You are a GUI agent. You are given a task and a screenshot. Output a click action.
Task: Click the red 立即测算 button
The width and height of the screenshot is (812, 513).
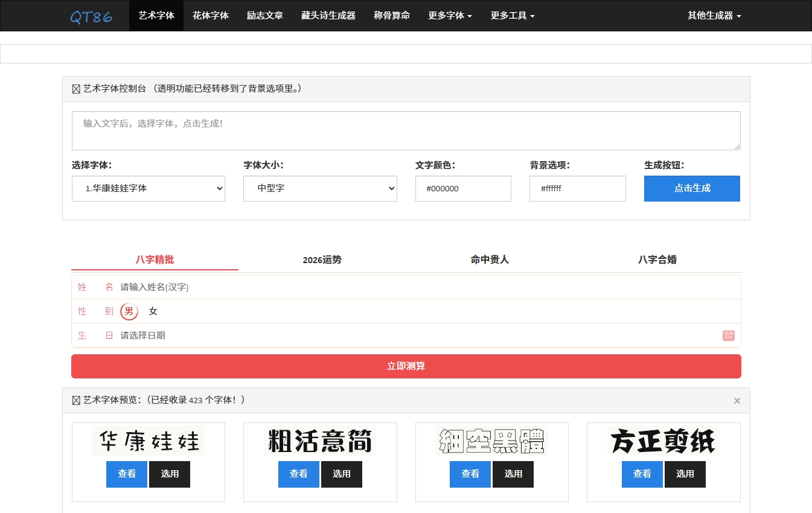pyautogui.click(x=406, y=366)
